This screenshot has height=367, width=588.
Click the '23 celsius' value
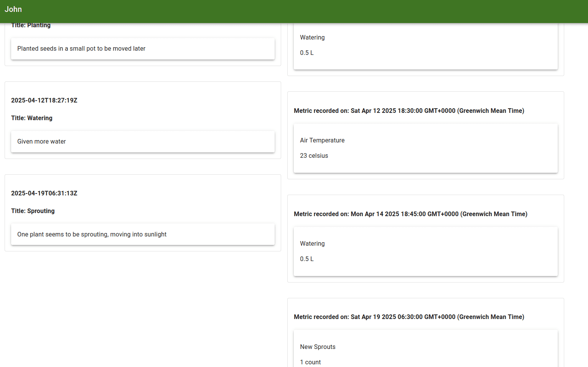click(x=314, y=155)
